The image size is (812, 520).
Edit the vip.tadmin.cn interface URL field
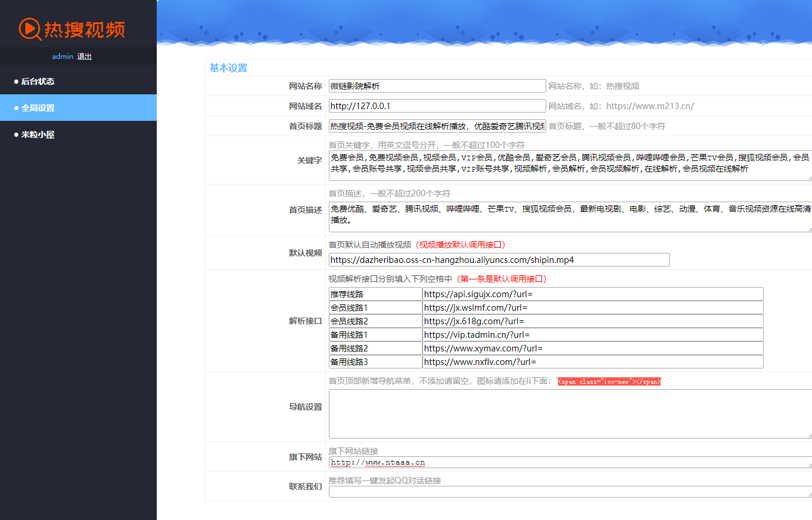592,335
